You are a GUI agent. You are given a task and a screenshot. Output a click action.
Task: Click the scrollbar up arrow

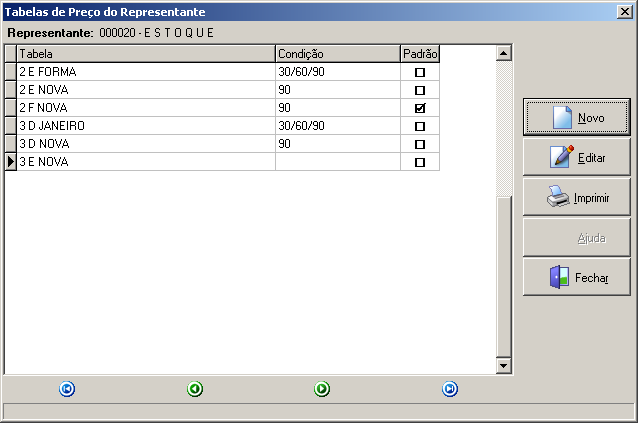504,53
